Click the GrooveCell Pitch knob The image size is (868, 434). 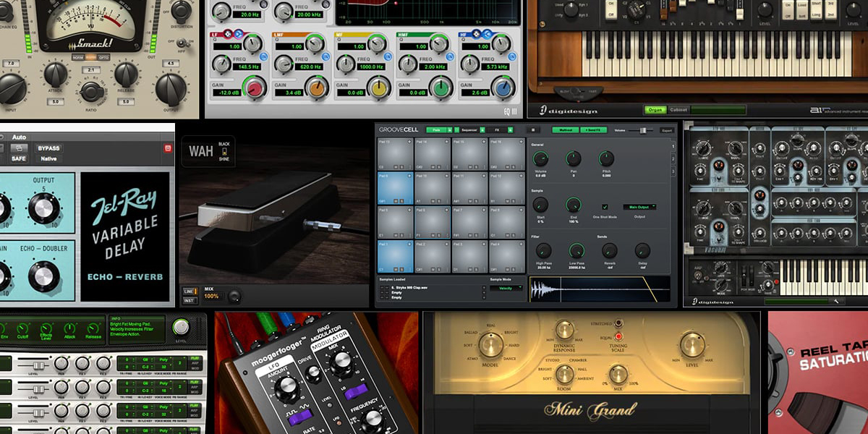(x=606, y=160)
